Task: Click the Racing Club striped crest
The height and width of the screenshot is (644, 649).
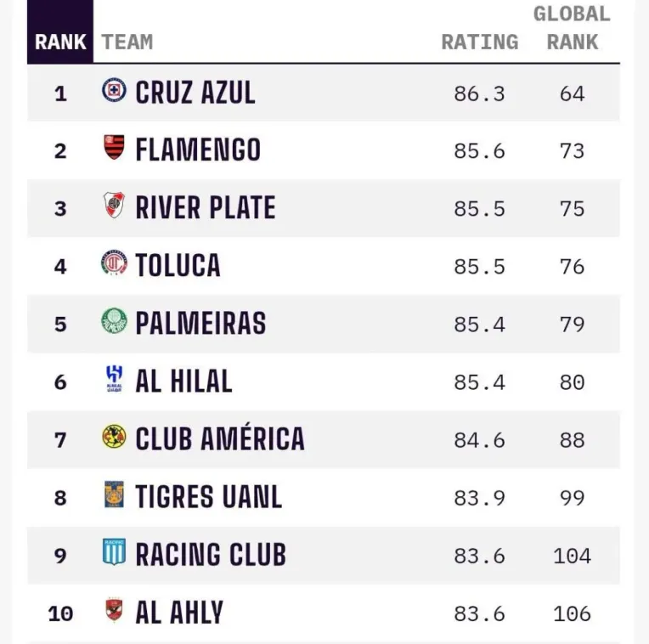Action: tap(114, 552)
